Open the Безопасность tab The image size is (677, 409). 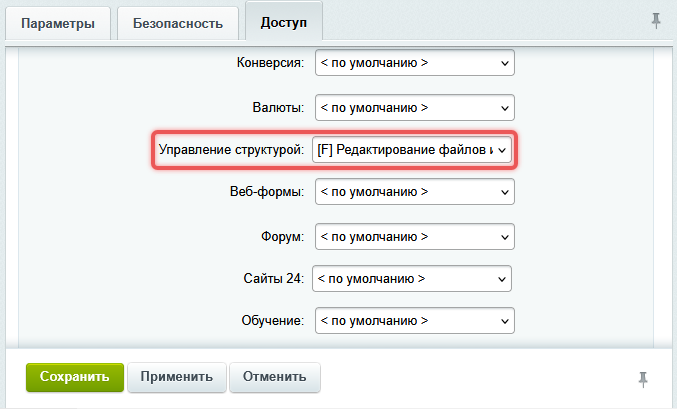178,23
